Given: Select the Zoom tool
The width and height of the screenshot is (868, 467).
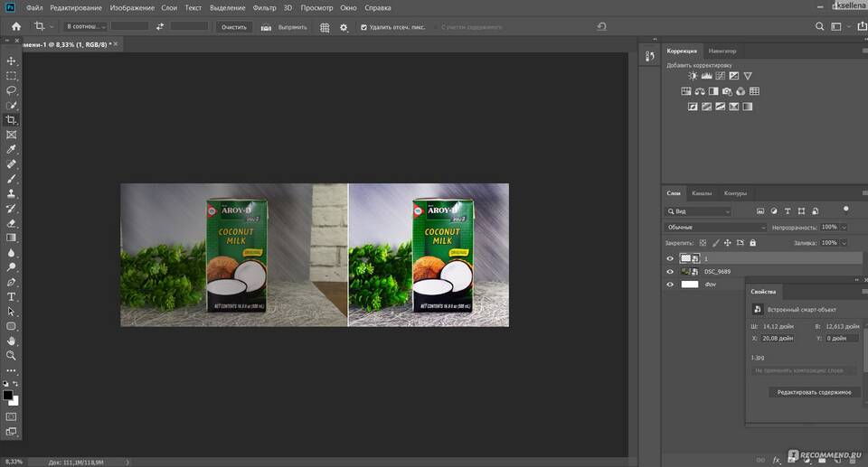Looking at the screenshot, I should (x=11, y=355).
